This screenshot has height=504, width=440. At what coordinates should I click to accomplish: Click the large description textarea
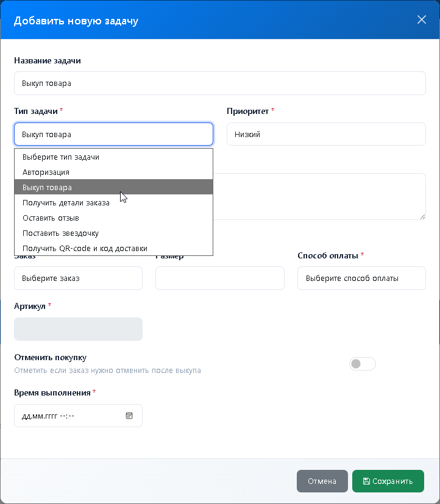[319, 196]
